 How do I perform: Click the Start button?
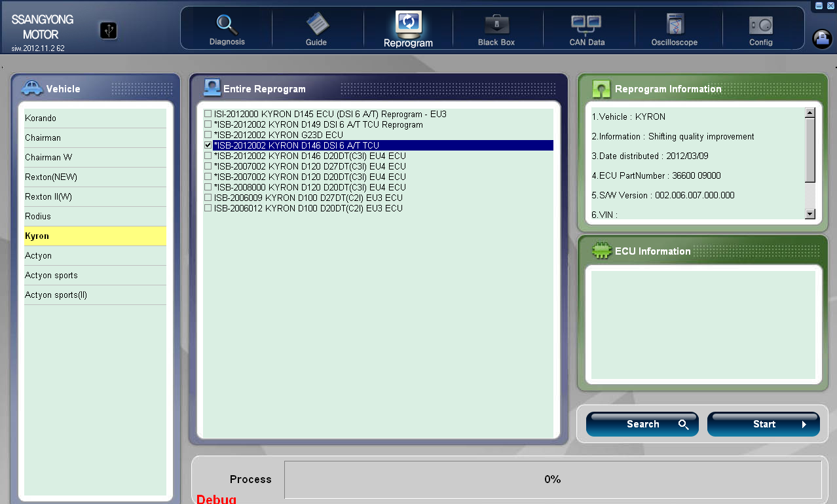764,424
